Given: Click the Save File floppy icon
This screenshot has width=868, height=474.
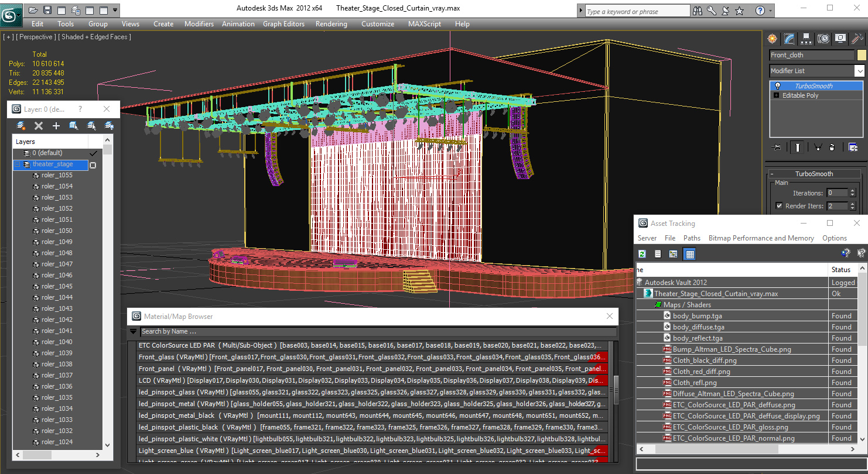Looking at the screenshot, I should pyautogui.click(x=47, y=10).
